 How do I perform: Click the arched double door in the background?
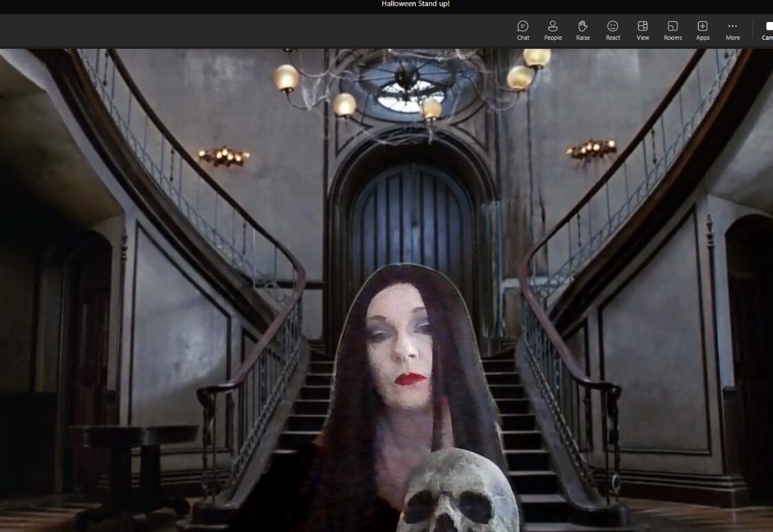[411, 220]
